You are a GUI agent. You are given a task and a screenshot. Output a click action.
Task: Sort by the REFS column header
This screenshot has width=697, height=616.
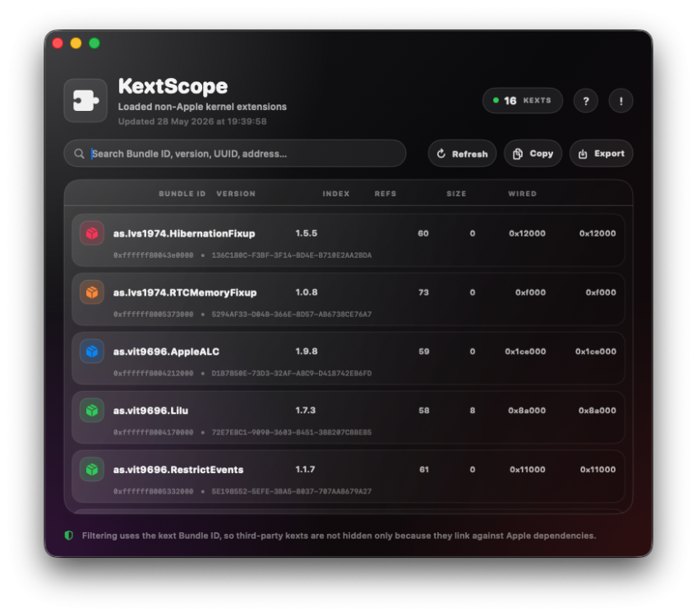point(385,194)
